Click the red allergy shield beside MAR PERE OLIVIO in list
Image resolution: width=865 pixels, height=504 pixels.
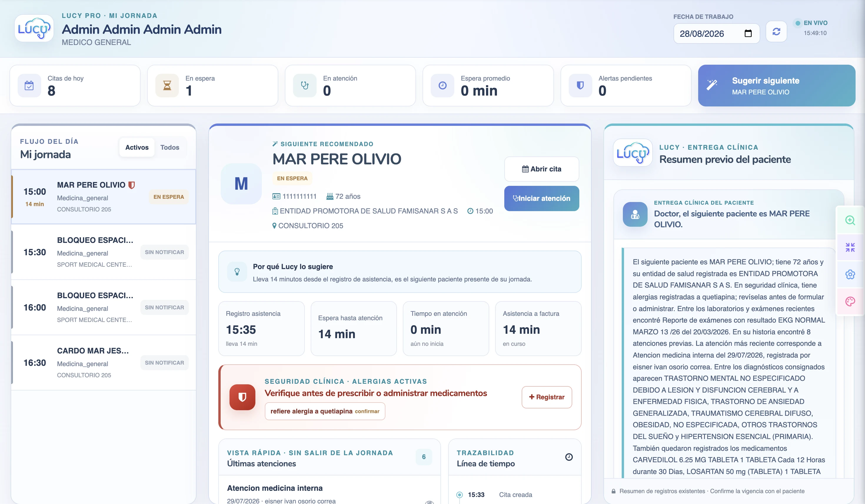coord(132,185)
